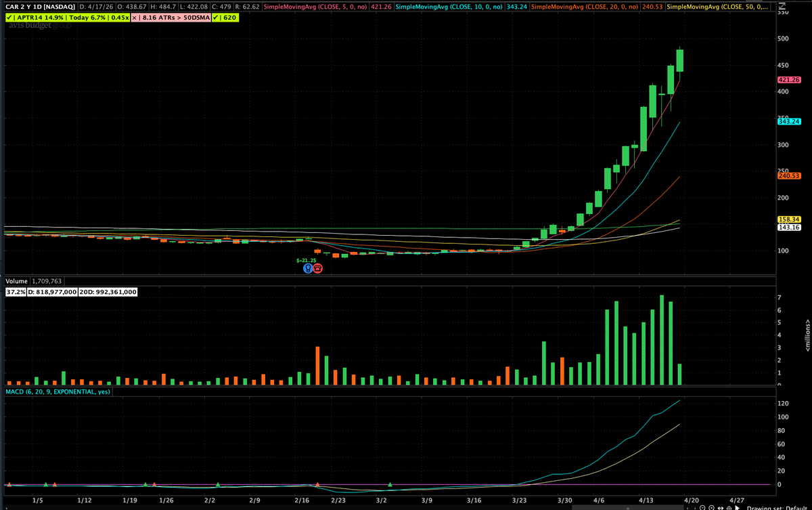Screen dimensions: 812x510
Task: Select the crosshair cursor icon
Action: 729,508
